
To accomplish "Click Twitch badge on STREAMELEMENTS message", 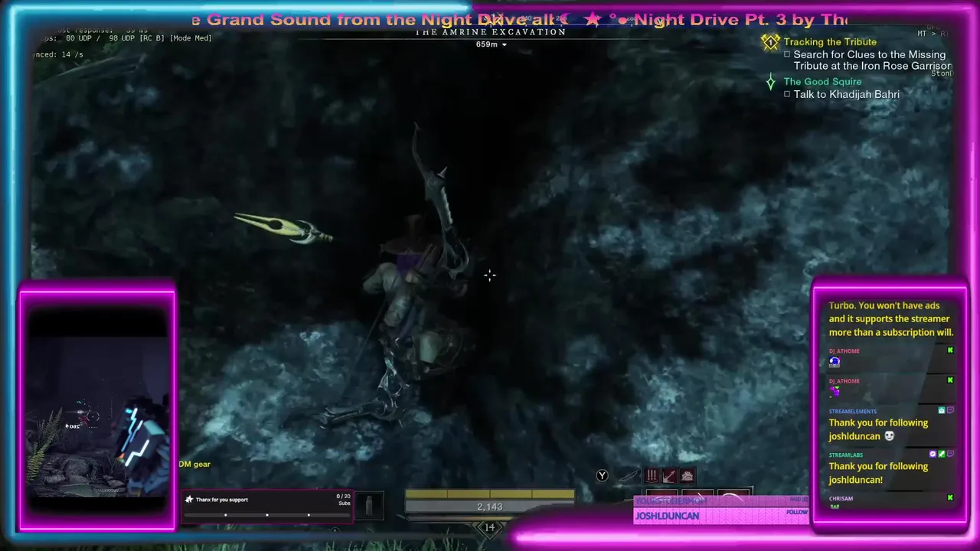I will 950,411.
